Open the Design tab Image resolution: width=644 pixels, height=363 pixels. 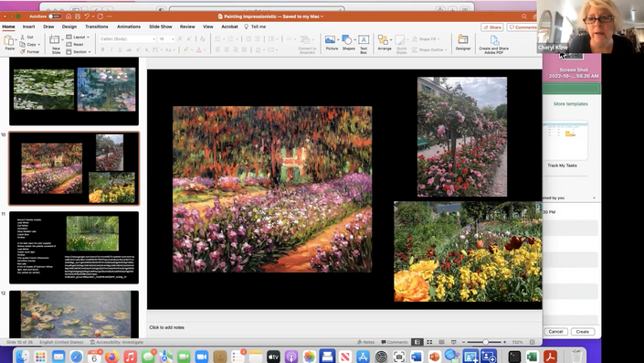click(69, 27)
